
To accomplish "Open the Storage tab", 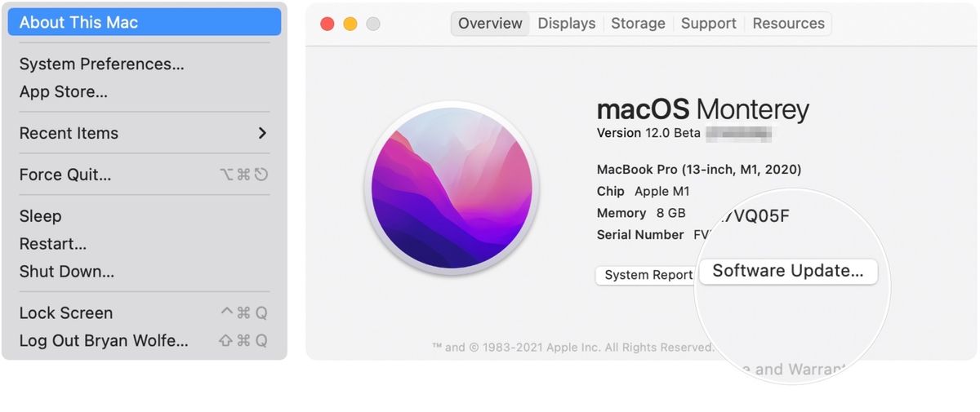I will click(638, 24).
